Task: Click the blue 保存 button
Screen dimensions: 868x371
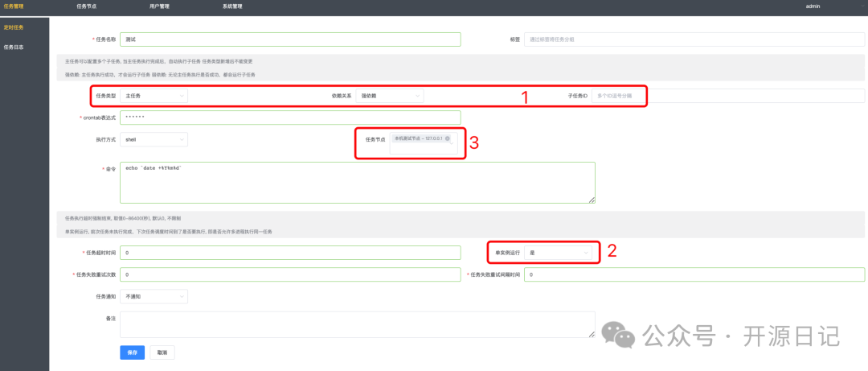Action: (x=133, y=352)
